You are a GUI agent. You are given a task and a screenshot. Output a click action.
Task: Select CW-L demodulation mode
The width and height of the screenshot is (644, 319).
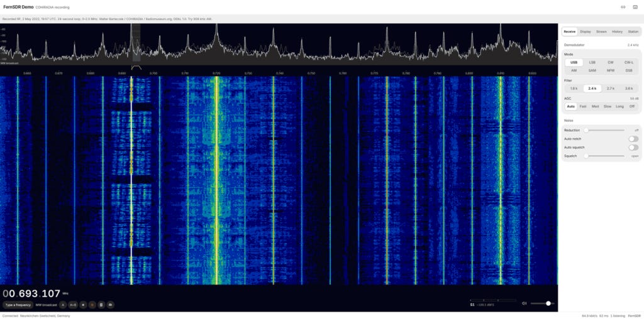coord(629,62)
